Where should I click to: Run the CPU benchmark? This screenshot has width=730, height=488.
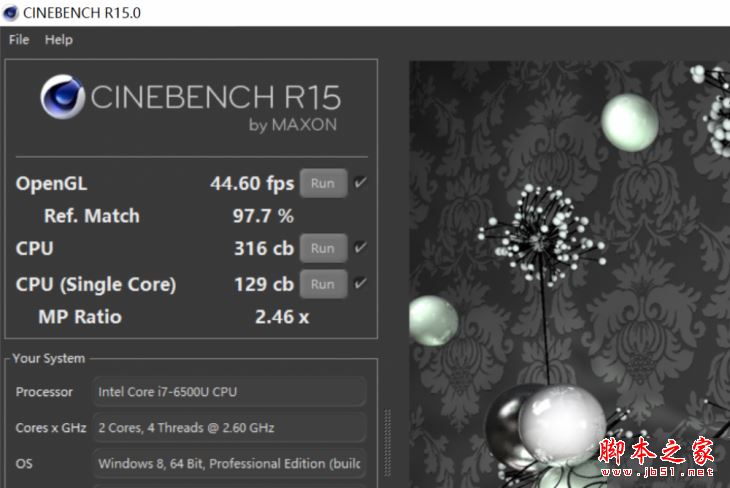(x=323, y=248)
